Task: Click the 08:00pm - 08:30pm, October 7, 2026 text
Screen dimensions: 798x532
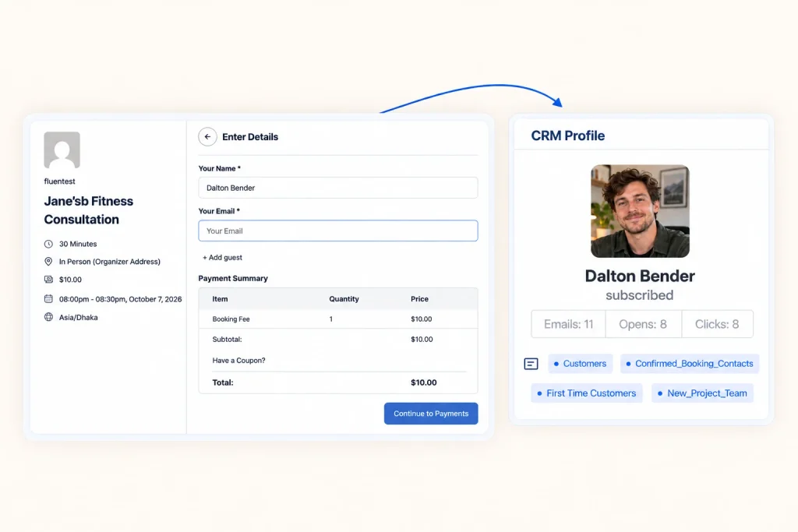Action: coord(120,299)
